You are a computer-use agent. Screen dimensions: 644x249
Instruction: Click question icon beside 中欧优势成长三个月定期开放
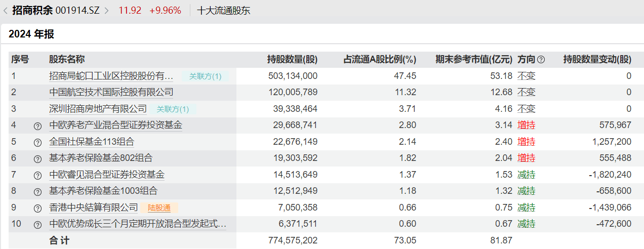pyautogui.click(x=37, y=225)
